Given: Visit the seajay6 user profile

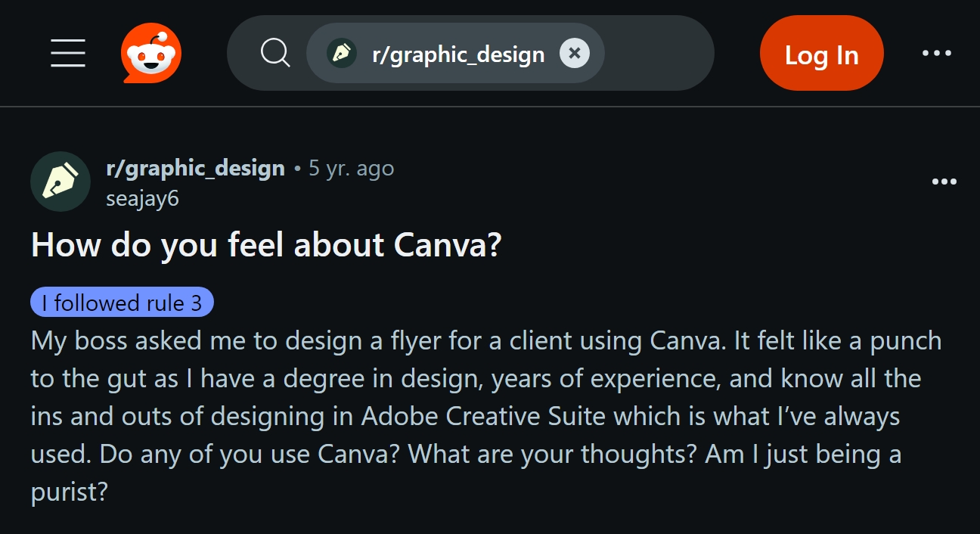Looking at the screenshot, I should pos(143,199).
